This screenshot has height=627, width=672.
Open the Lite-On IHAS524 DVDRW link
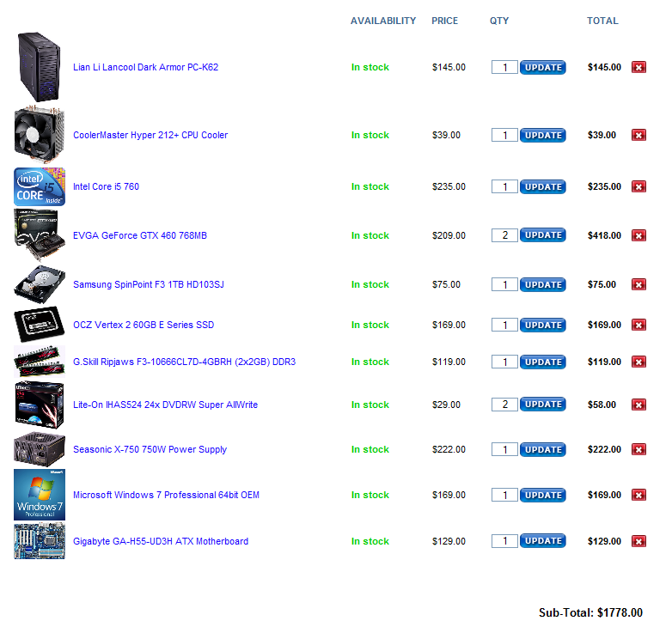[x=166, y=405]
